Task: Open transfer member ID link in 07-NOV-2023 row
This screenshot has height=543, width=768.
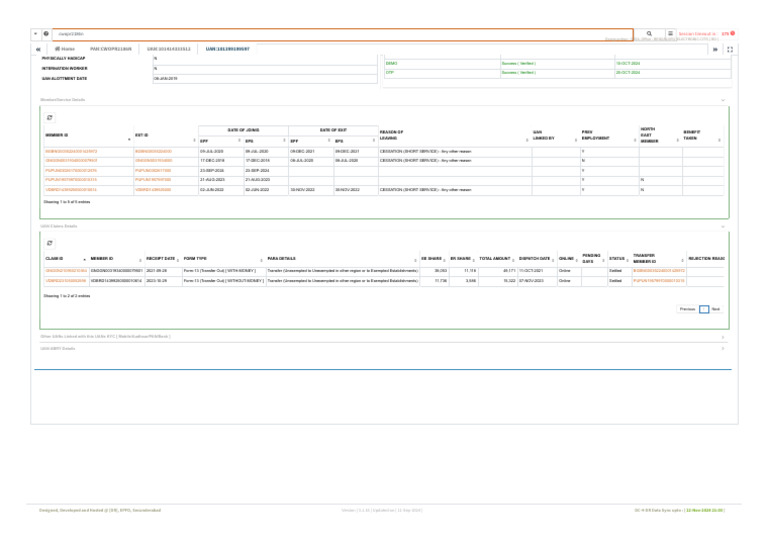Action: point(659,281)
